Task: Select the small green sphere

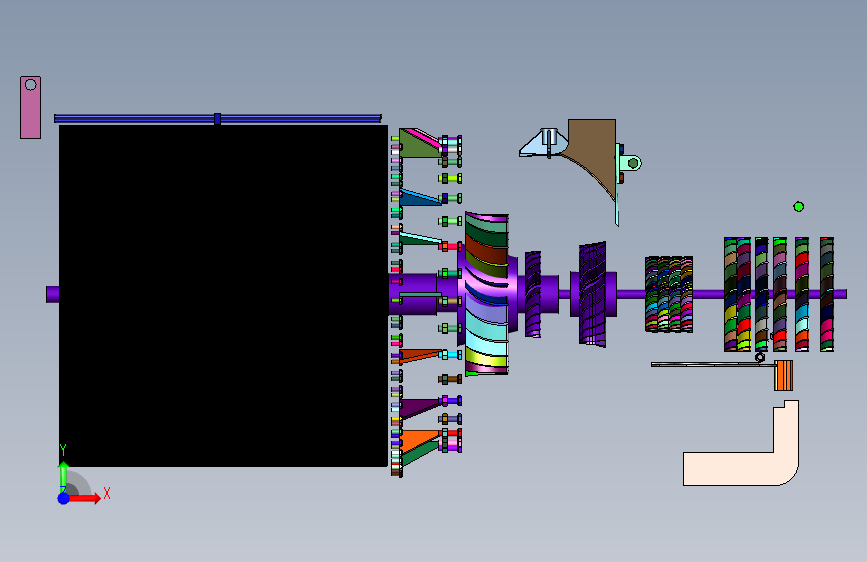Action: pyautogui.click(x=798, y=207)
